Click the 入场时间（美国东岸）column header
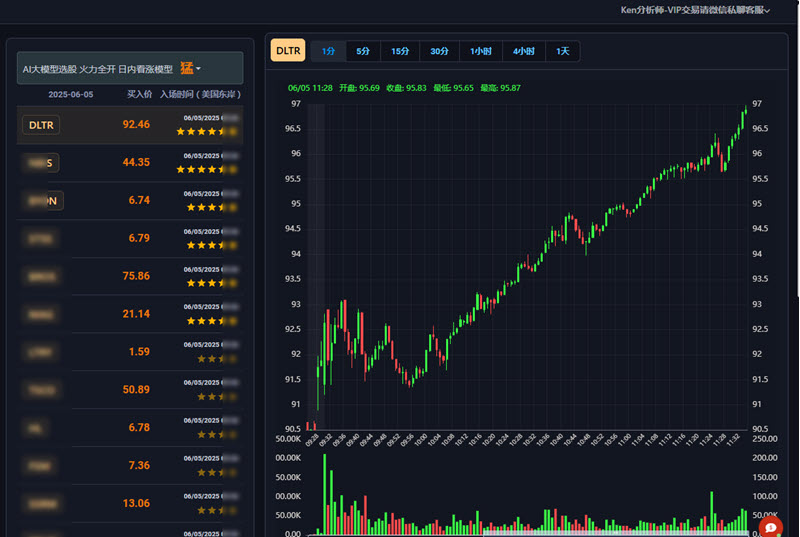The height and width of the screenshot is (537, 800). [200, 94]
